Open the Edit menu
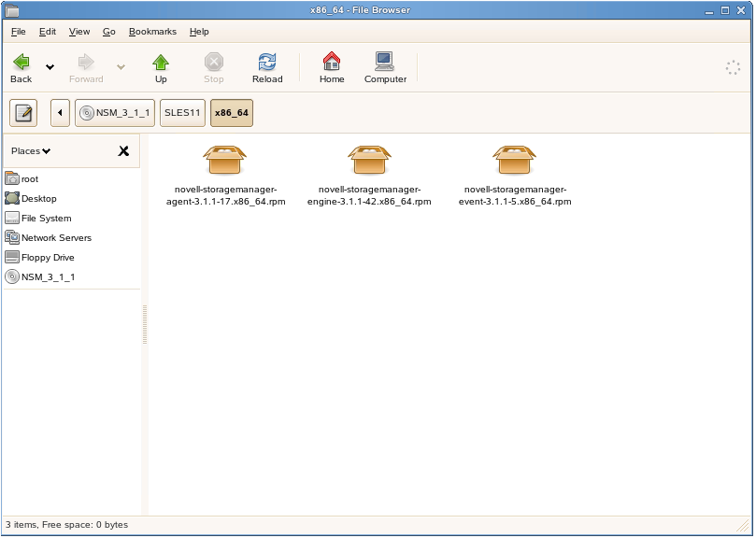 [48, 32]
